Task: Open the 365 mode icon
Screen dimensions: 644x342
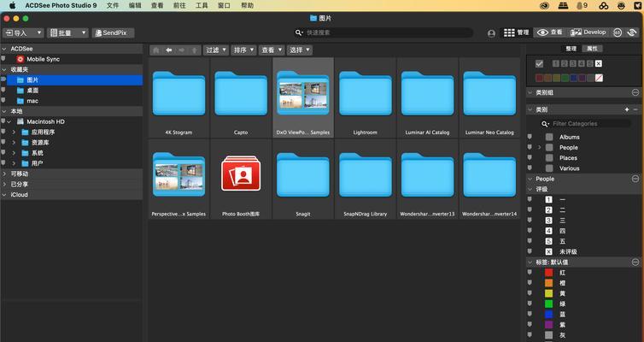Action: click(618, 32)
